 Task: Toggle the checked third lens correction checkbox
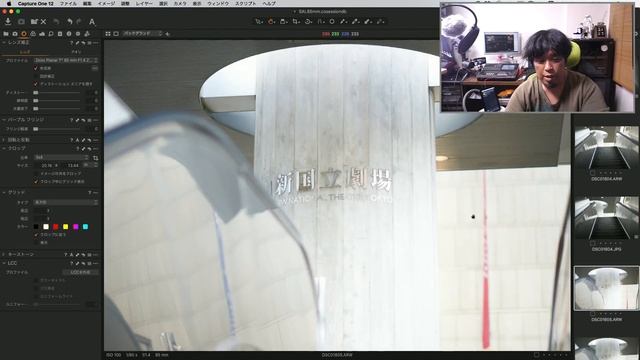(36, 84)
